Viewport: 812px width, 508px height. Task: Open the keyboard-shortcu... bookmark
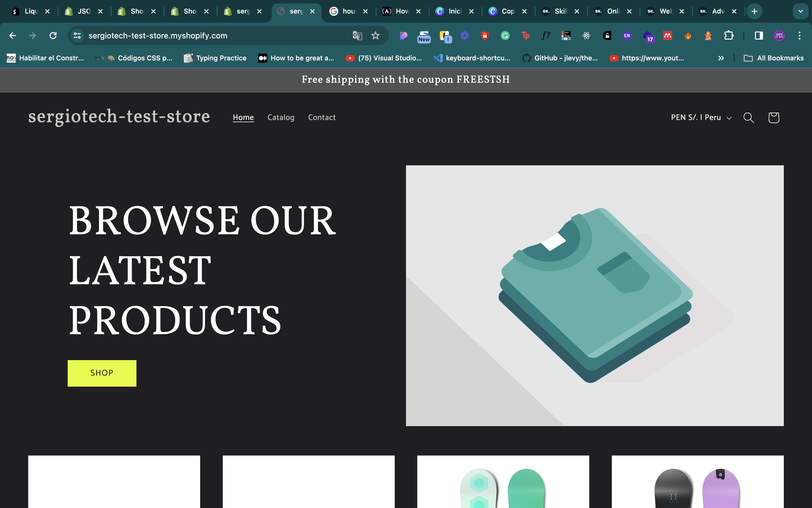[x=472, y=58]
